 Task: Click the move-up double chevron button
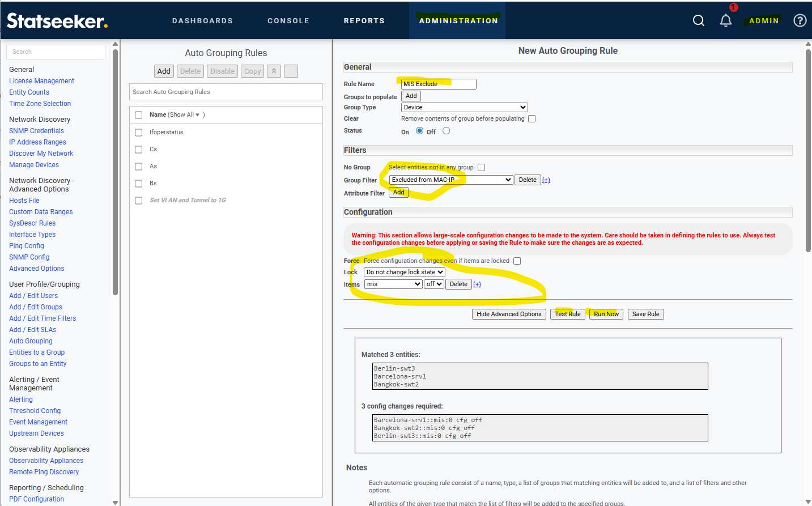coord(274,71)
